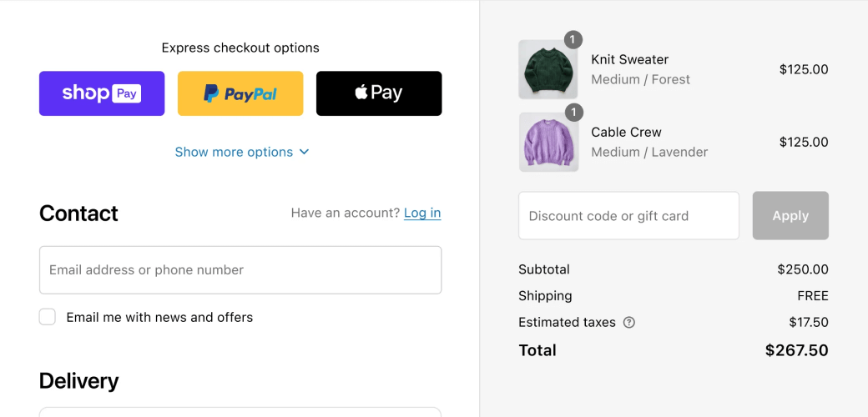Click the chevron next to Show more options
This screenshot has height=417, width=868.
tap(304, 152)
